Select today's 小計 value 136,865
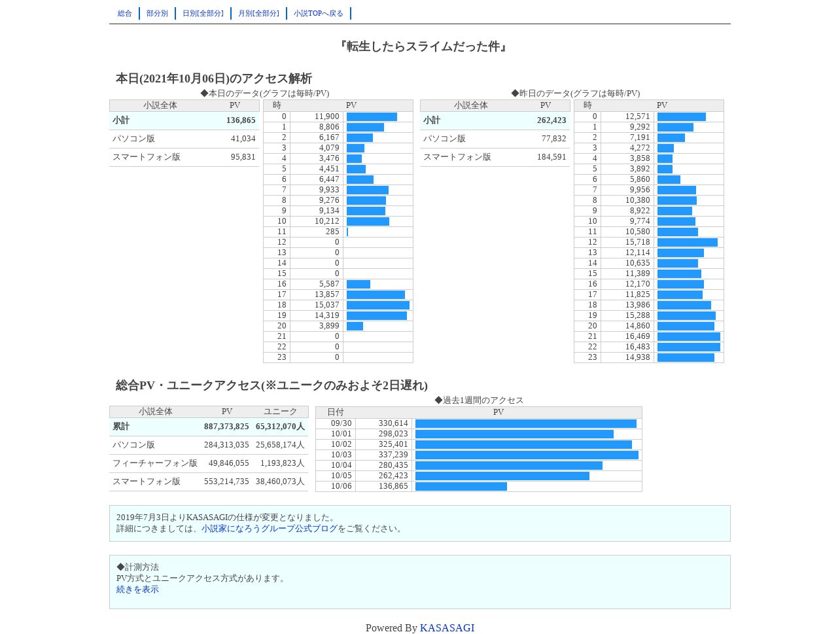 241,120
